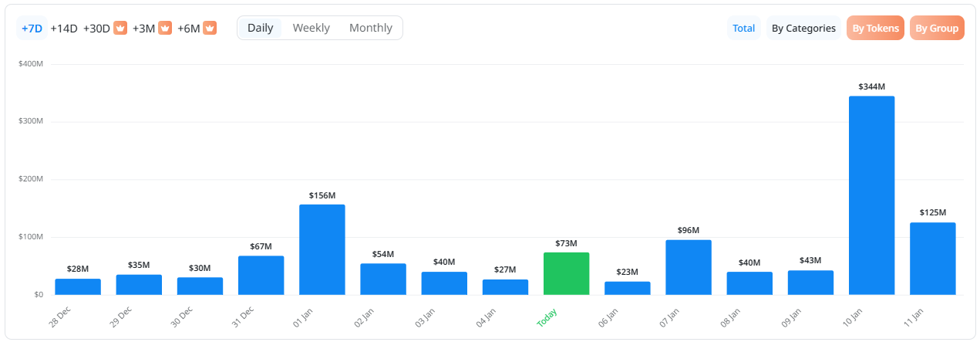This screenshot has width=980, height=342.
Task: Click the 31 Dec $67M bar
Action: pyautogui.click(x=261, y=275)
